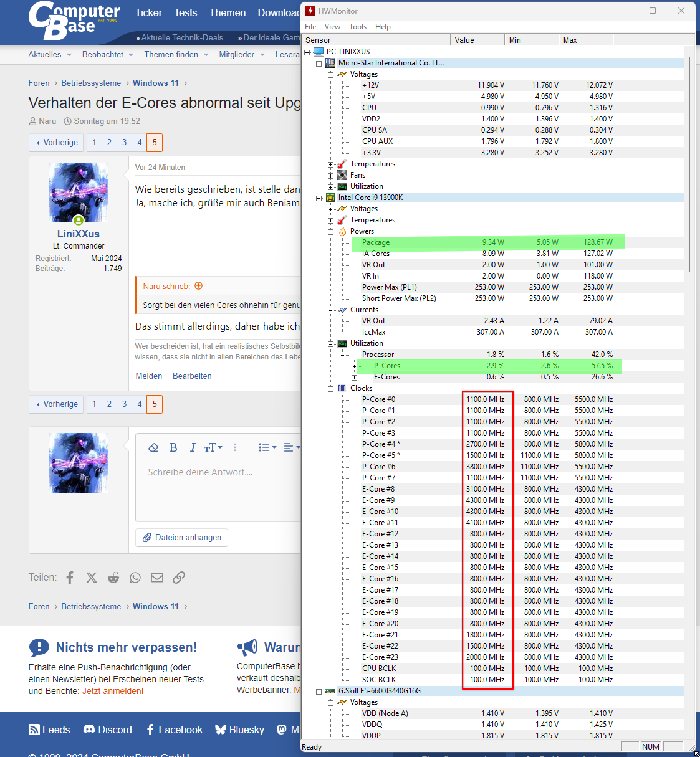Click Melden under the post
The height and width of the screenshot is (757, 700).
(x=149, y=376)
